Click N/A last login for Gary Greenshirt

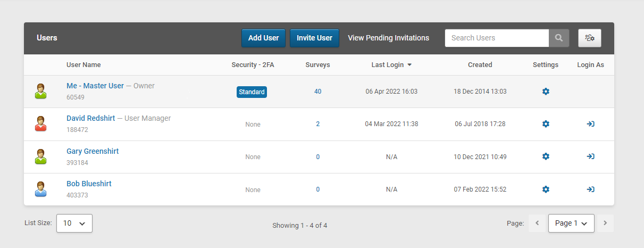pos(391,157)
